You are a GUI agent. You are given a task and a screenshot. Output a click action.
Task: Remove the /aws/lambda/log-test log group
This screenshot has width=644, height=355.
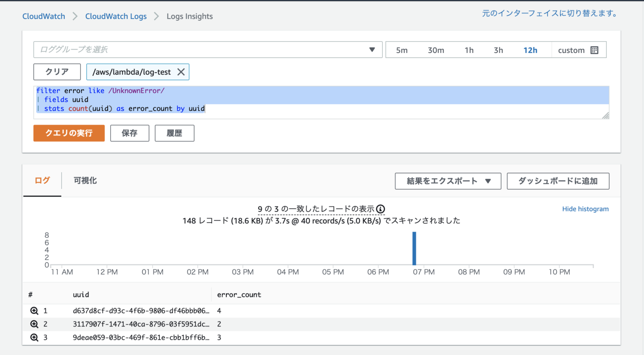181,72
